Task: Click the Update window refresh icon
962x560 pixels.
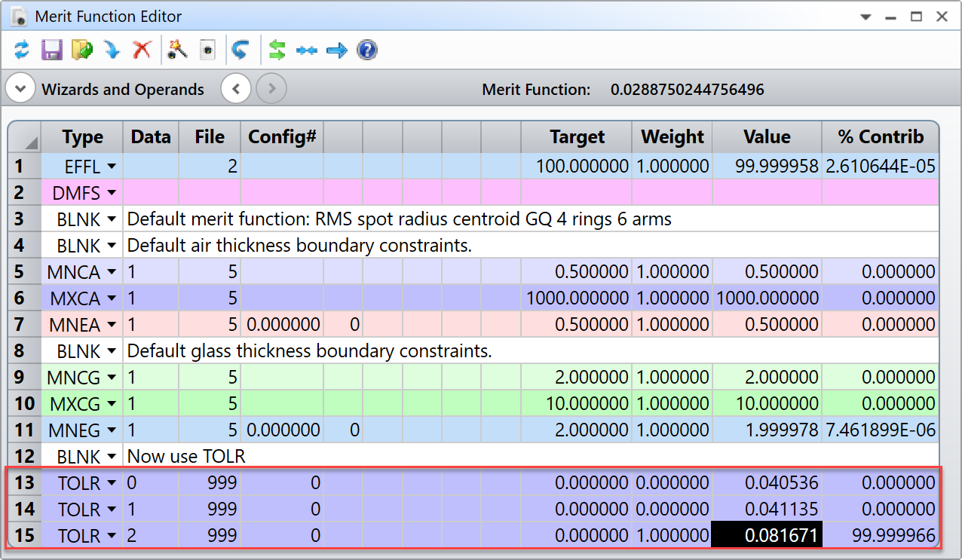Action: pyautogui.click(x=22, y=50)
